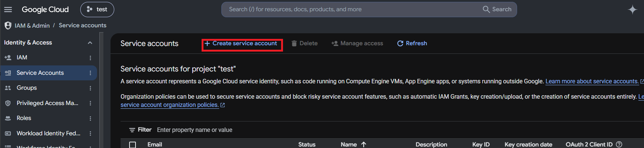Image resolution: width=644 pixels, height=148 pixels.
Task: Click the Groups people icon
Action: [x=8, y=88]
